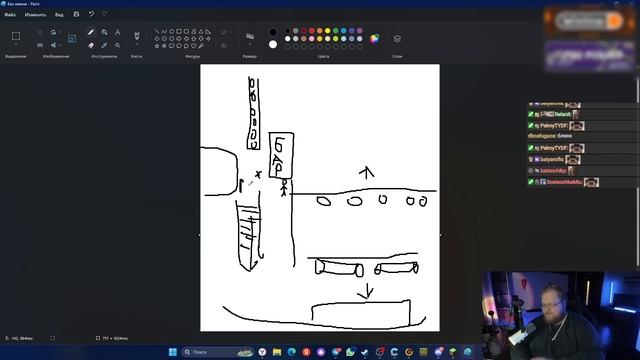Choose brown from the second palette row
This screenshot has height=360, width=640.
pyautogui.click(x=304, y=38)
